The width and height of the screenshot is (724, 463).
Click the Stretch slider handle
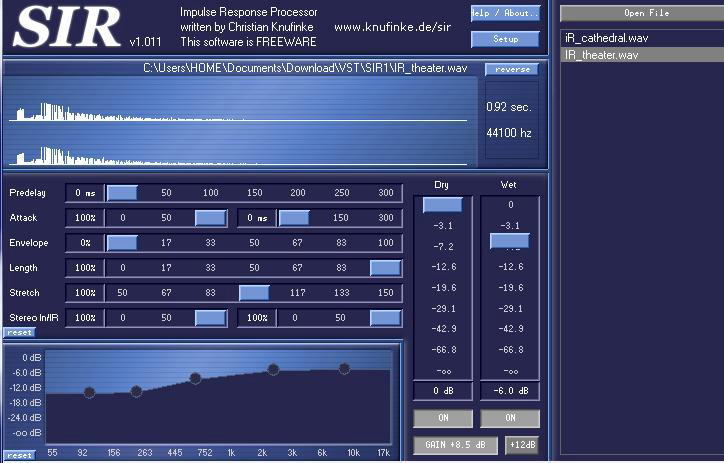click(x=254, y=293)
